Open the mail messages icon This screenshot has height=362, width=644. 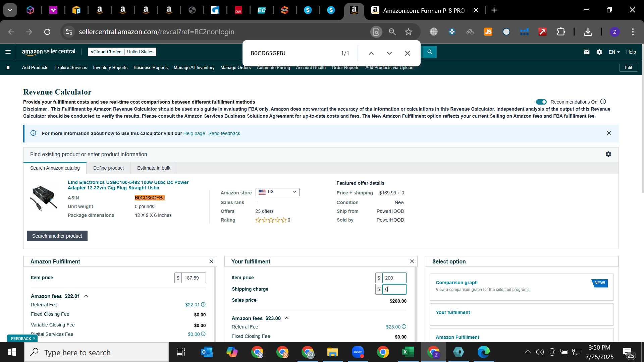point(586,52)
